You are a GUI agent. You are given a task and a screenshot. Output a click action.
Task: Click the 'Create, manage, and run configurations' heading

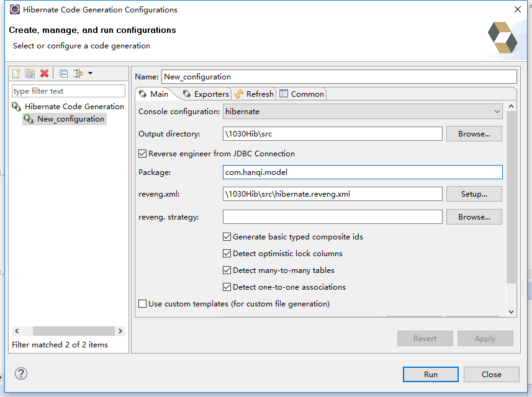click(x=92, y=30)
